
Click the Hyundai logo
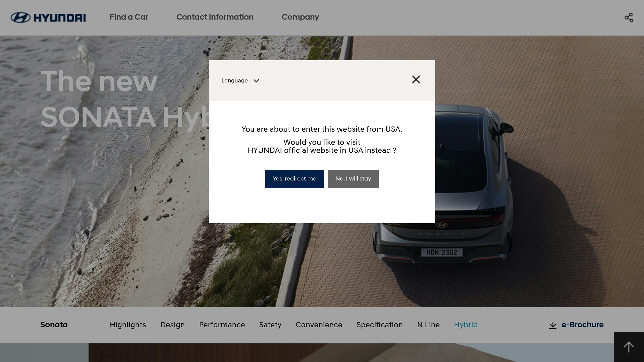pos(48,18)
